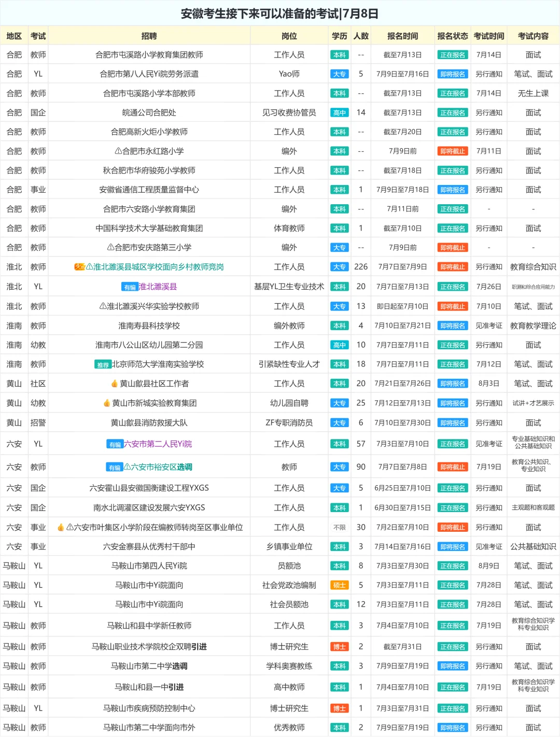
Task: Click the 高中 badge in the 淮南市八公山区幼儿园第二分园 row
Action: [340, 345]
